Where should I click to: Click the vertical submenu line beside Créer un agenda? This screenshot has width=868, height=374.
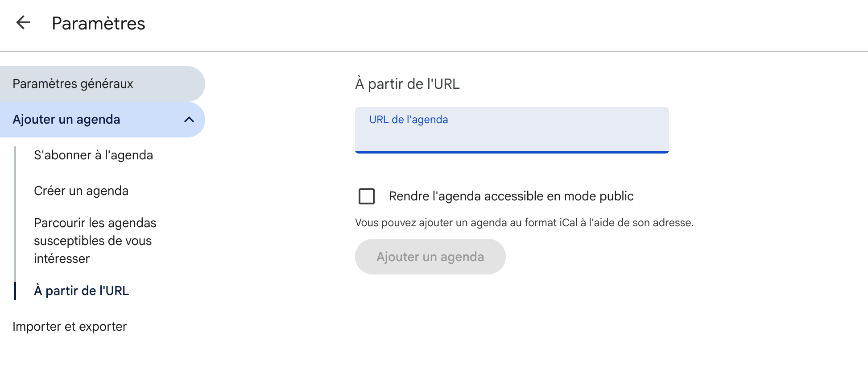click(15, 191)
